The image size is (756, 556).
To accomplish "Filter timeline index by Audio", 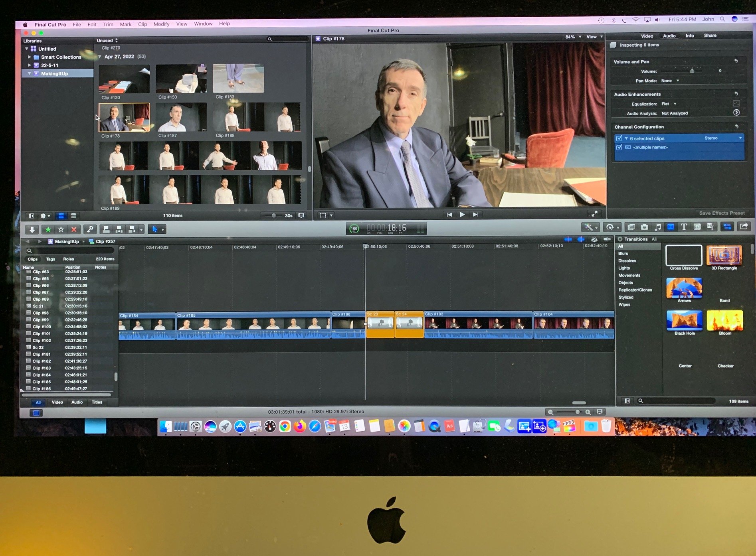I will tap(77, 402).
